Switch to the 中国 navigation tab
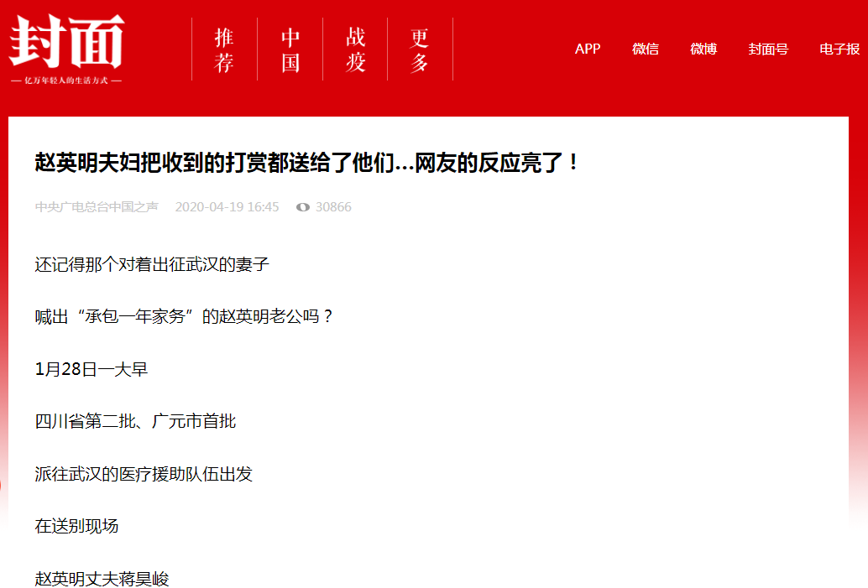The width and height of the screenshot is (868, 588). tap(290, 49)
